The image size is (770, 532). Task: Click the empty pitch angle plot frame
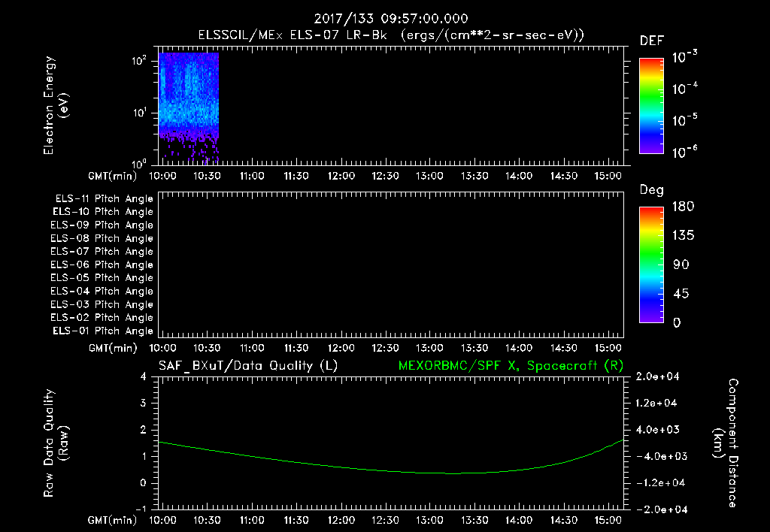[391, 265]
